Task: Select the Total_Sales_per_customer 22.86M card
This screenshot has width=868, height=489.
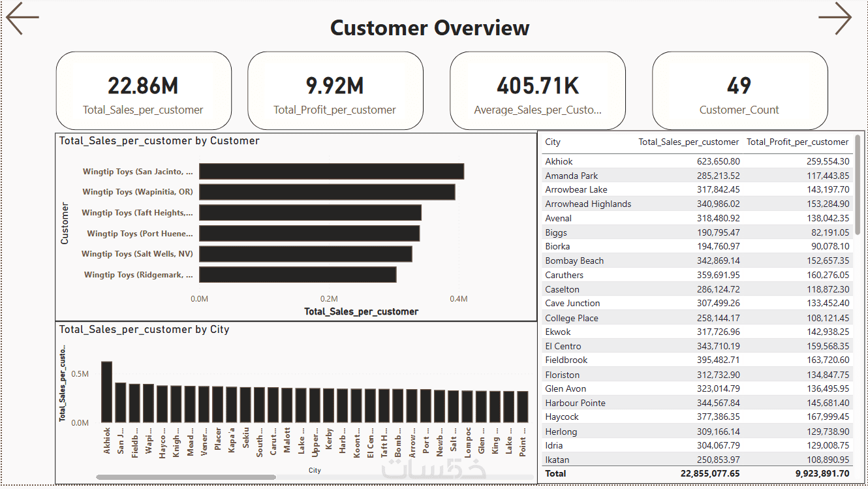Action: coord(144,91)
